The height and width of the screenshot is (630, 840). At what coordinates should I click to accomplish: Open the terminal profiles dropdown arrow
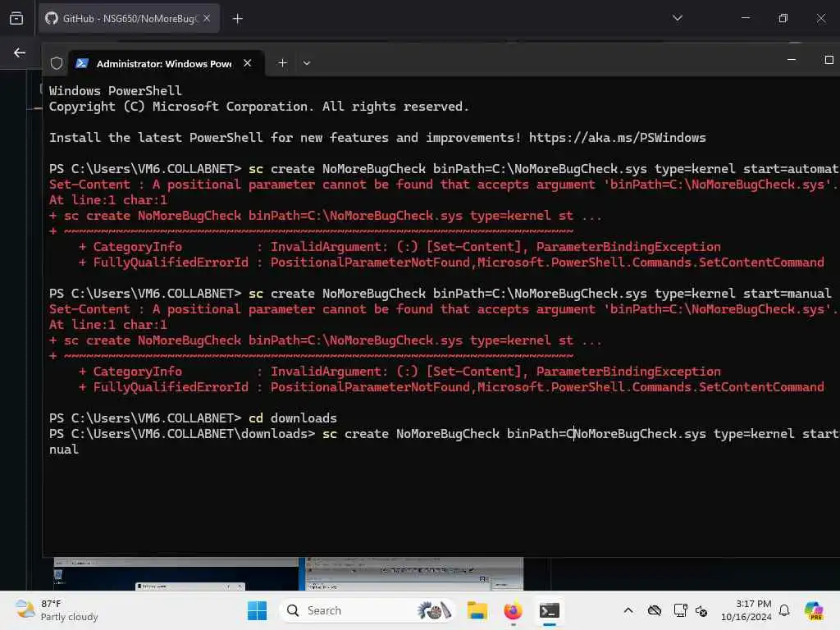pyautogui.click(x=307, y=63)
